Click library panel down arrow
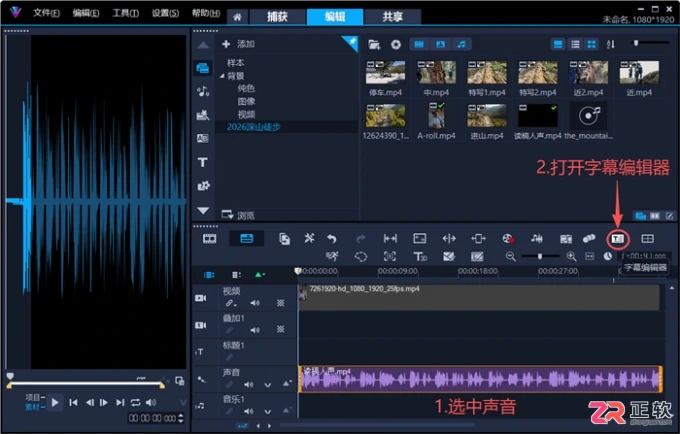This screenshot has width=680, height=434. tap(203, 211)
